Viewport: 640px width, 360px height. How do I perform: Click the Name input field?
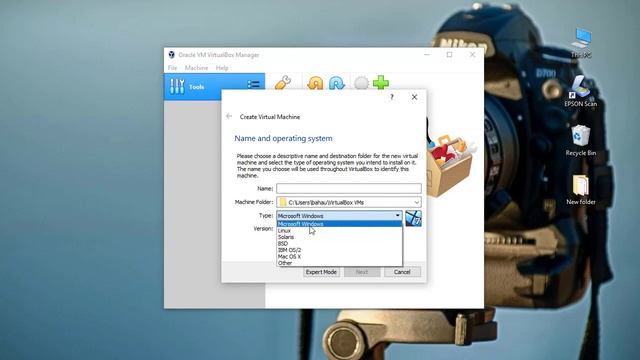coord(349,188)
